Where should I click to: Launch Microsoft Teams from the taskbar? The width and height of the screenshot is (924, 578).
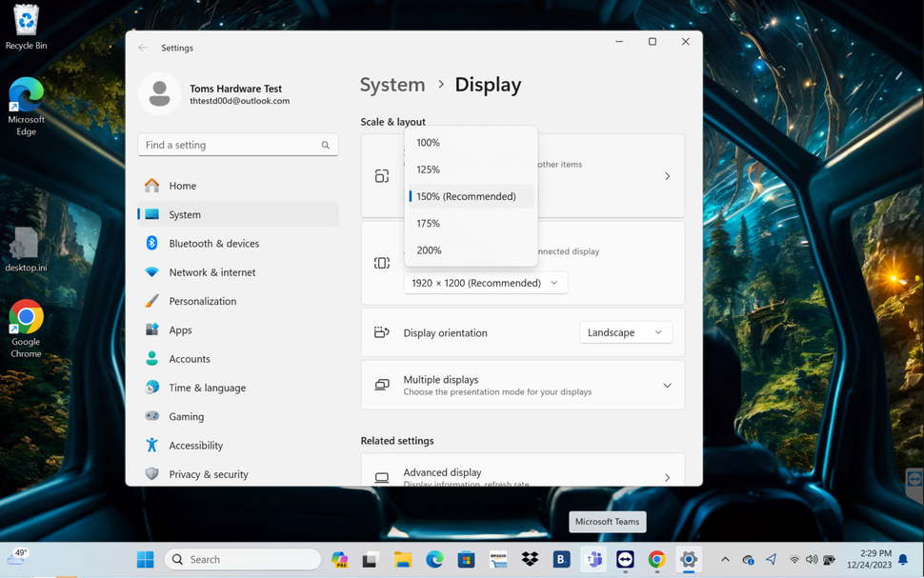tap(593, 560)
